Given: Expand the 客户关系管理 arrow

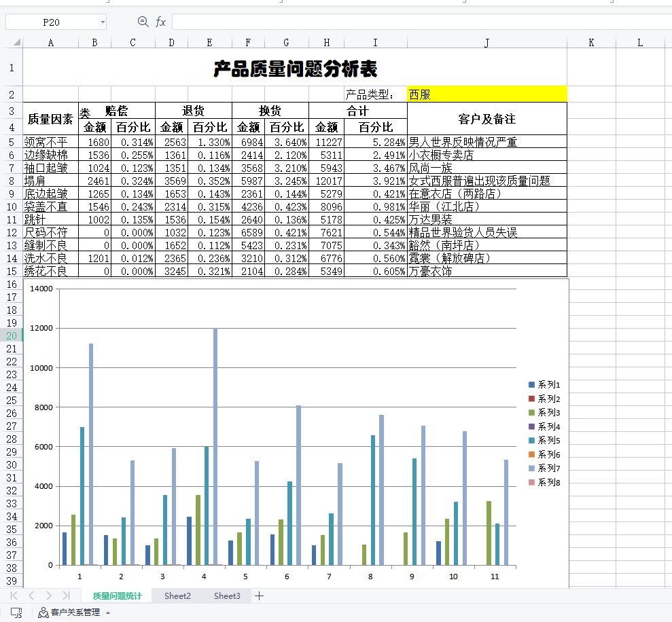Looking at the screenshot, I should click(x=108, y=613).
